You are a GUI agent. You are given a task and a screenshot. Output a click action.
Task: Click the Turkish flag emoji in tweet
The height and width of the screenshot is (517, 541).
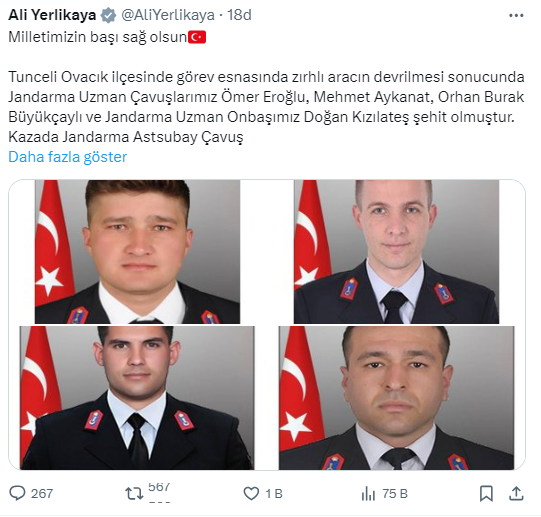pos(197,37)
